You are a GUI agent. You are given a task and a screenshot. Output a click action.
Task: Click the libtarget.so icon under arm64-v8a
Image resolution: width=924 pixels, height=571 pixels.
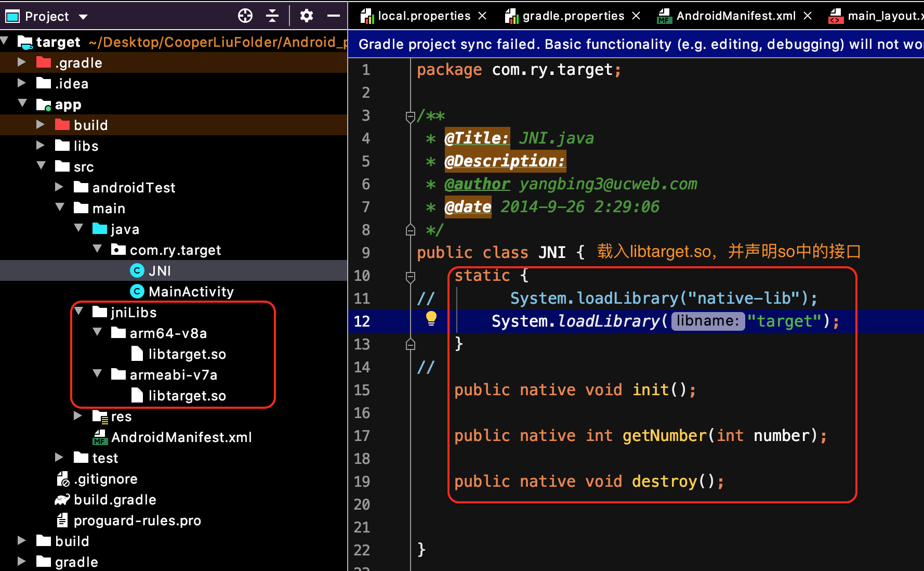pyautogui.click(x=137, y=354)
